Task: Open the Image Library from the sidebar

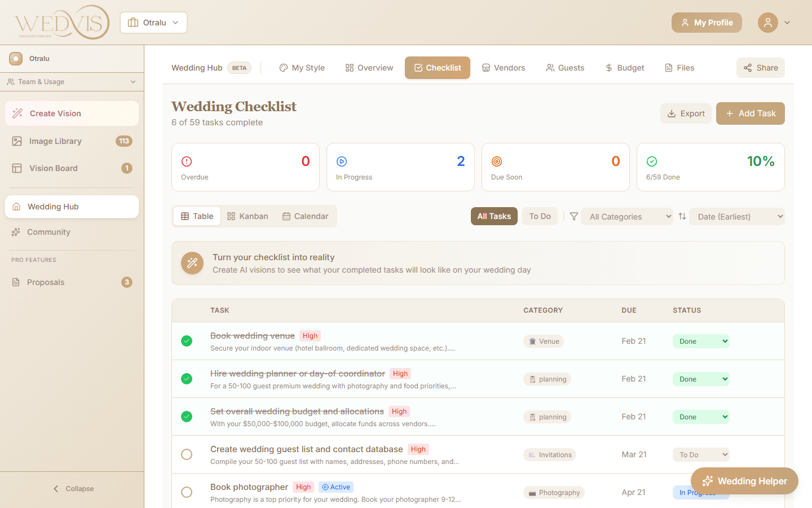Action: tap(17, 141)
